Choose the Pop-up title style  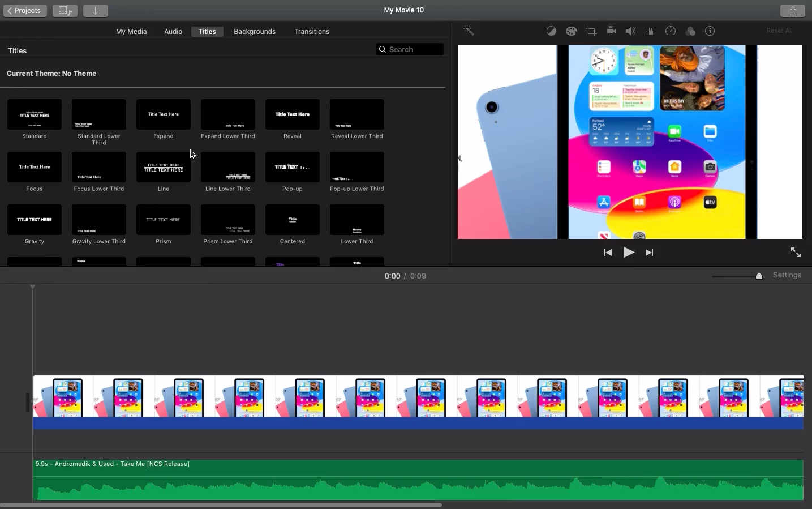pos(293,168)
